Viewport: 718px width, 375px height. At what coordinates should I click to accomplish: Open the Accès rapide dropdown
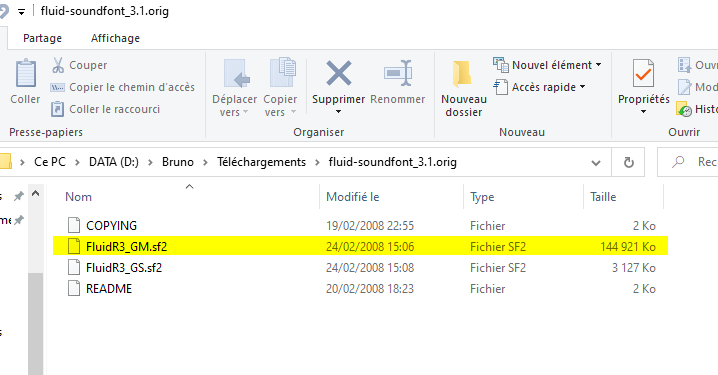[x=582, y=87]
